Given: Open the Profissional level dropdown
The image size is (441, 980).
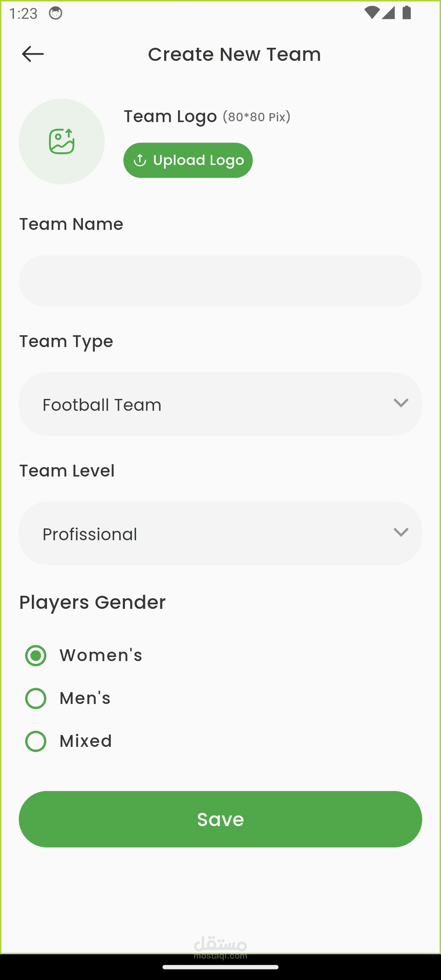Looking at the screenshot, I should pos(220,533).
